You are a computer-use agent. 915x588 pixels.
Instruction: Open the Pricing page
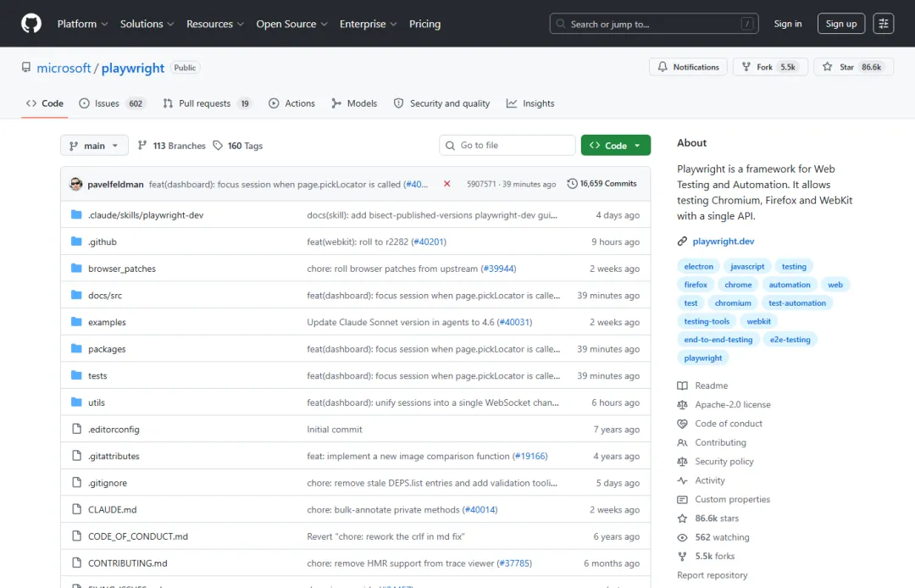click(x=424, y=24)
